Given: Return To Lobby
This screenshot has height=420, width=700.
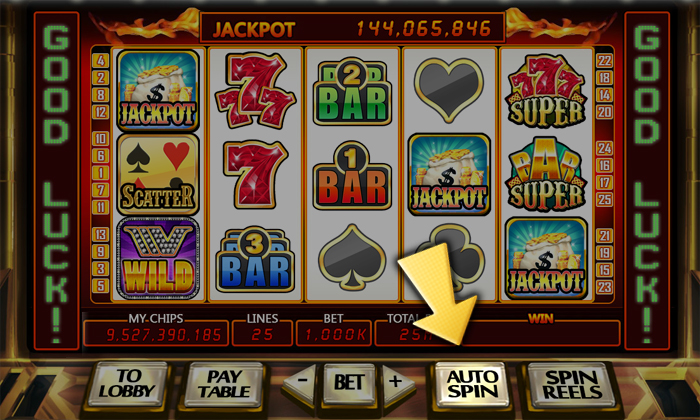Looking at the screenshot, I should (127, 384).
